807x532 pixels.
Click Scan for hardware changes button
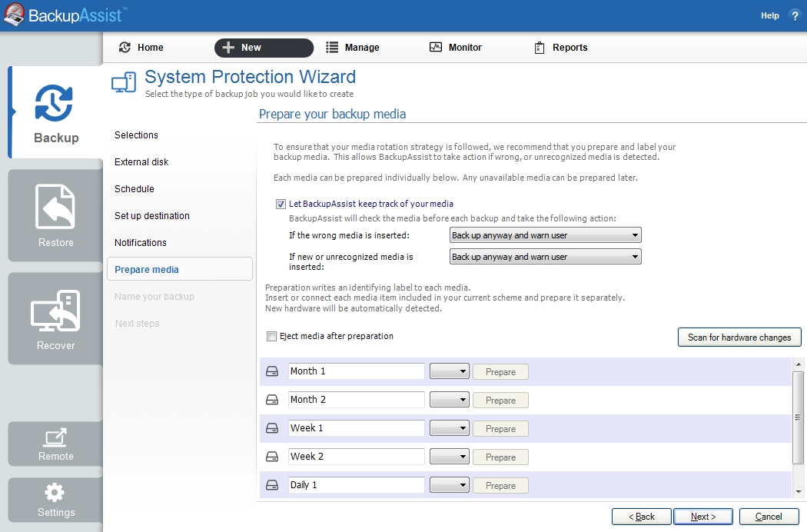tap(739, 337)
